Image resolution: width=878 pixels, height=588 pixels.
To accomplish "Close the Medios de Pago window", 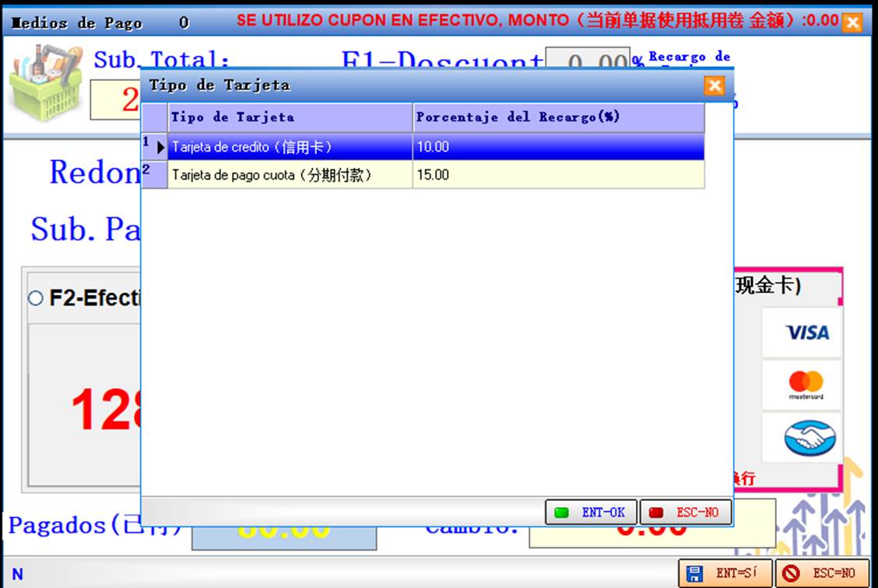I will tap(852, 23).
